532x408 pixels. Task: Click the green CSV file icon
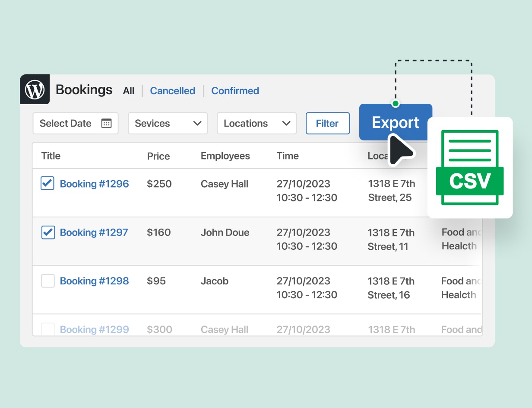tap(470, 167)
